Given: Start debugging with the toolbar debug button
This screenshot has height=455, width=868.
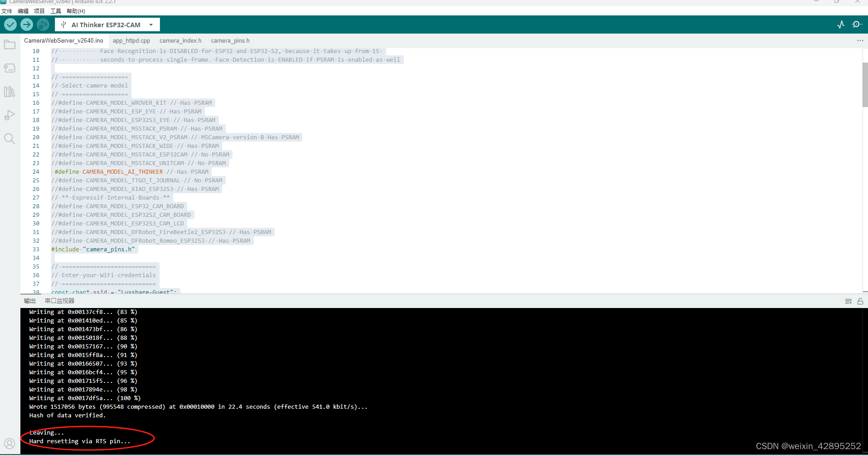Looking at the screenshot, I should [43, 24].
